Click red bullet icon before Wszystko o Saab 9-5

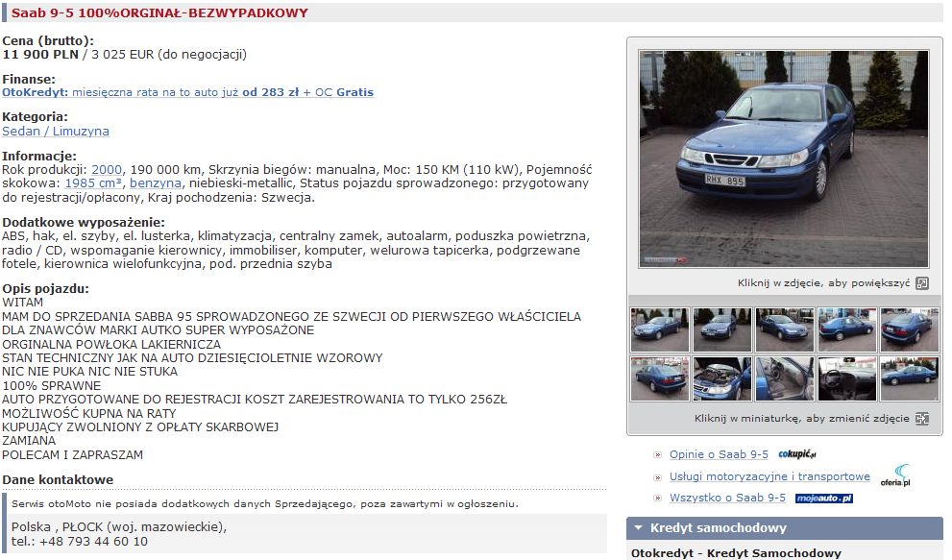(x=657, y=499)
